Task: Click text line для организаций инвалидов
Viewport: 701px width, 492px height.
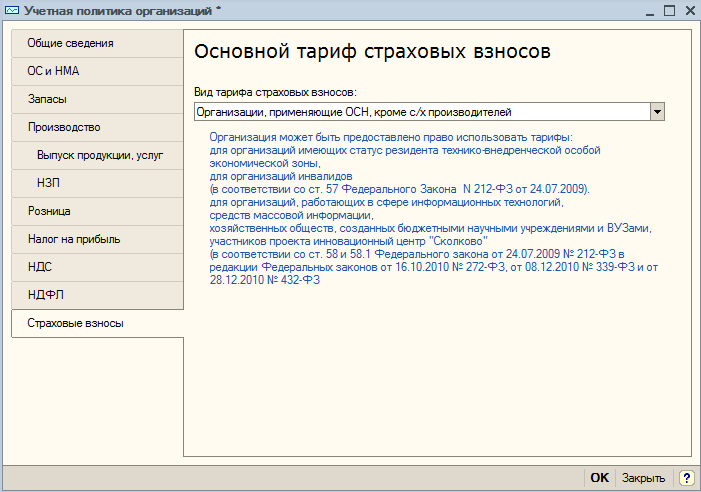Action: 281,176
